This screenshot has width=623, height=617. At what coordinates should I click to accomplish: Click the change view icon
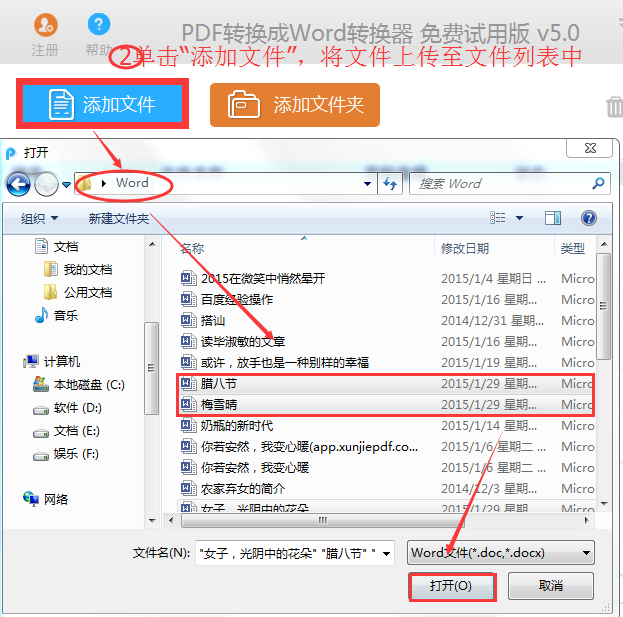click(x=498, y=218)
